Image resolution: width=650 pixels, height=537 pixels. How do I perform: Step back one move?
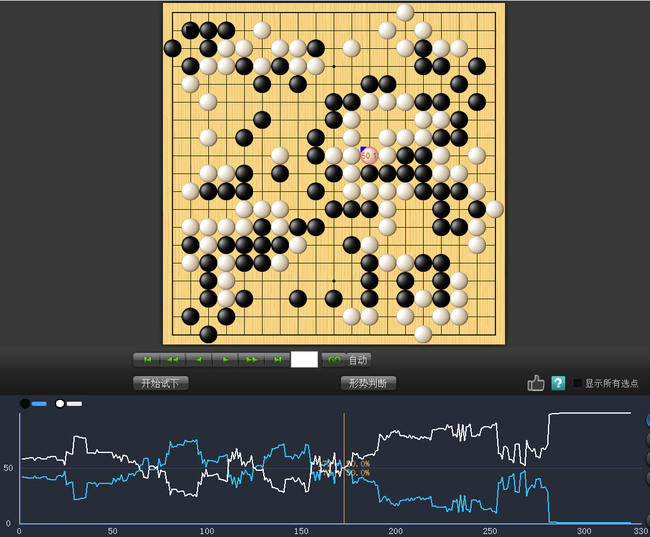click(x=199, y=360)
